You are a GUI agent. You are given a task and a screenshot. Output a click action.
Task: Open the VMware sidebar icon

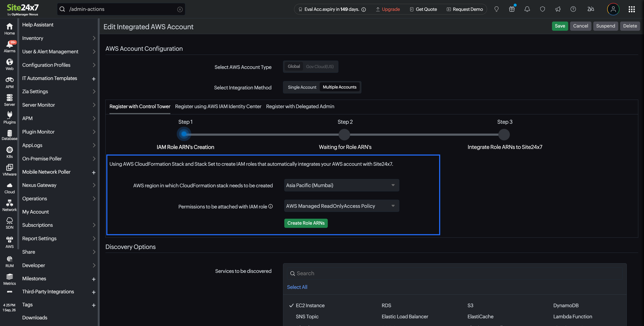tap(10, 170)
